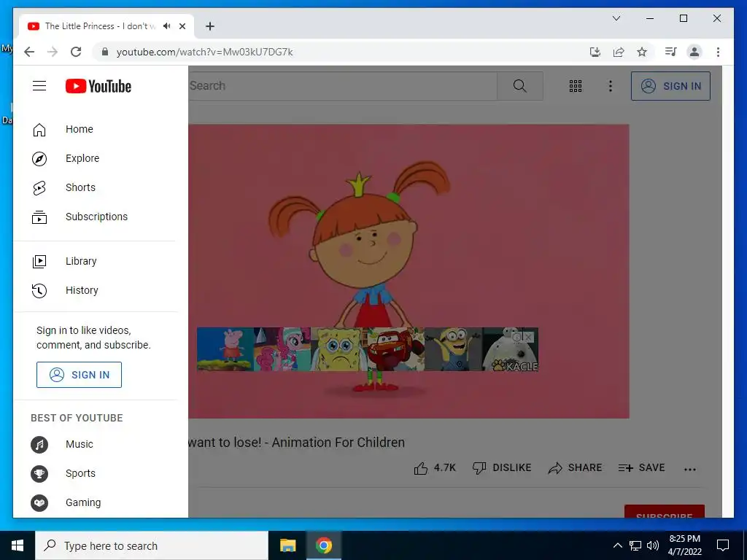This screenshot has width=747, height=560.
Task: Open YouTube settings three-dot menu
Action: pos(611,86)
